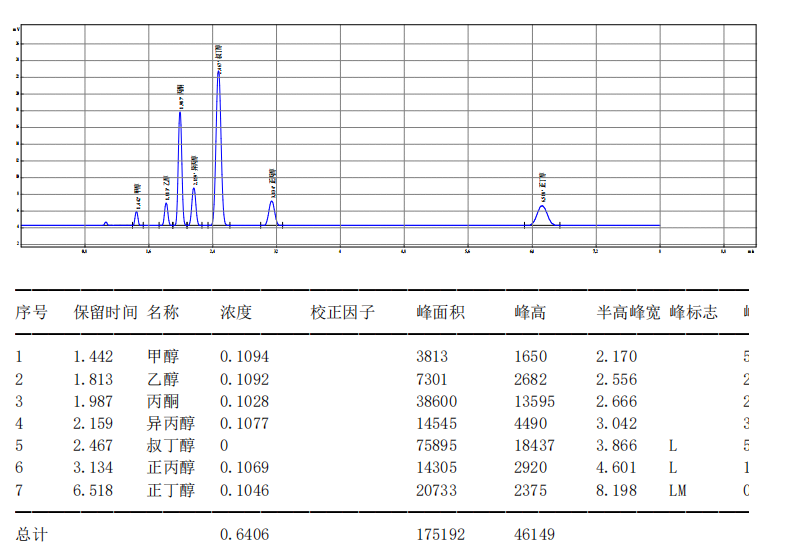This screenshot has width=787, height=550.
Task: Click the 甲醇 peak in the chromatogram
Action: 136,214
